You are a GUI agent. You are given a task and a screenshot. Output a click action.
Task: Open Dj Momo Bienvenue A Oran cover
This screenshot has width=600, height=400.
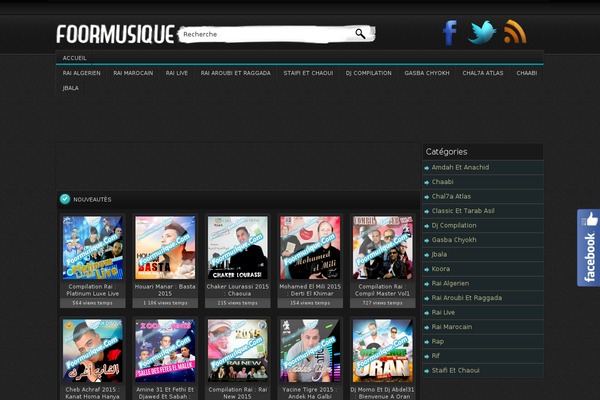(x=381, y=349)
